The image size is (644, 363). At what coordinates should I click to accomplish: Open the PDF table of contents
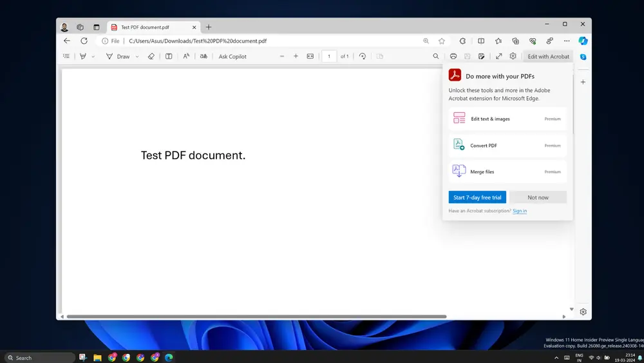[66, 56]
